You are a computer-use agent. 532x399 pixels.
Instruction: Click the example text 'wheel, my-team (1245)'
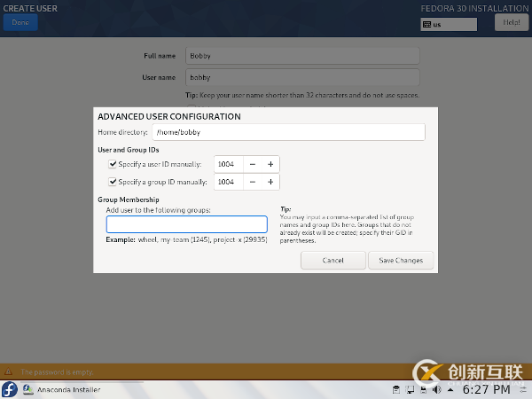point(175,239)
